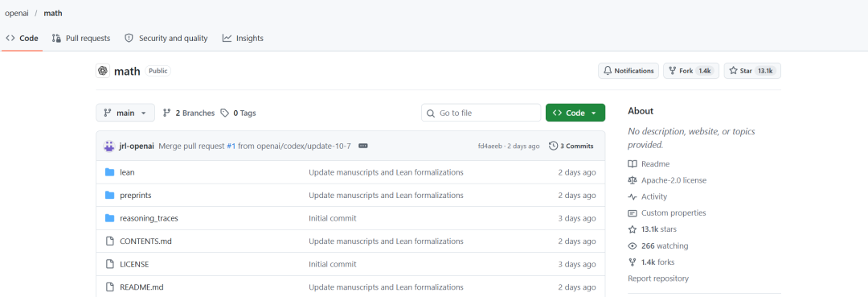Click the math repository title
This screenshot has width=868, height=297.
click(127, 71)
